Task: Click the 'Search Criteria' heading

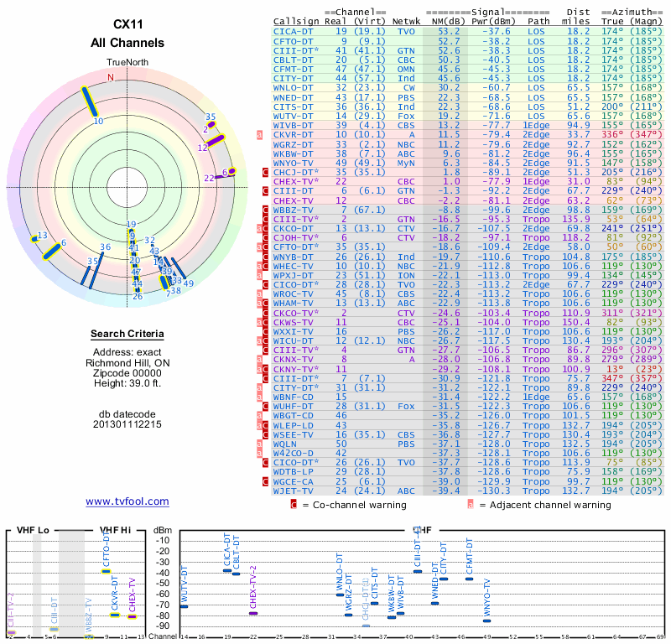Action: 127,334
